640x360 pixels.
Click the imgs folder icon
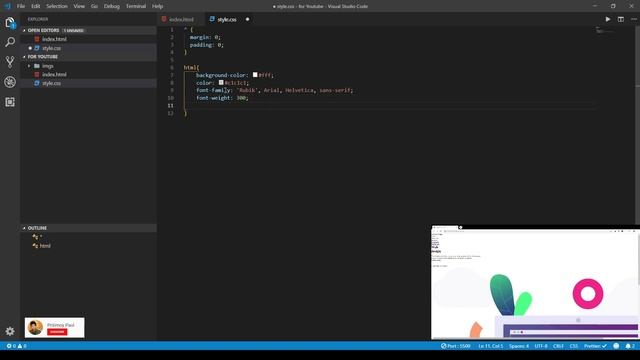[37, 66]
